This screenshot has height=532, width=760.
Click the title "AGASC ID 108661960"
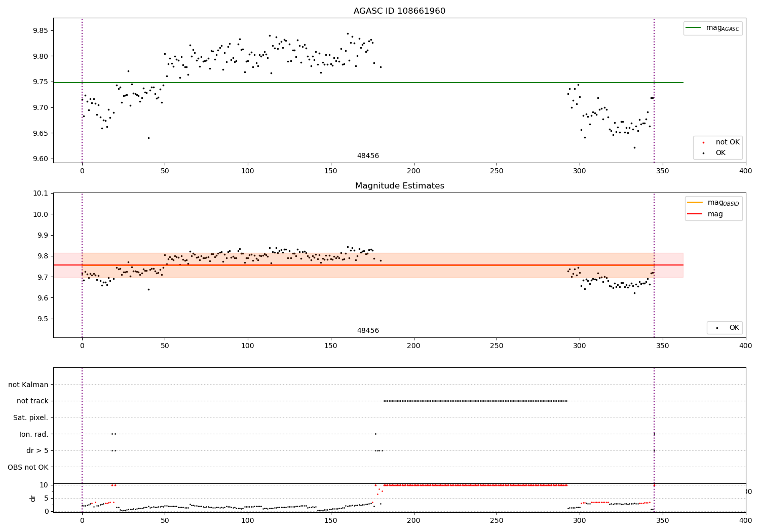399,11
